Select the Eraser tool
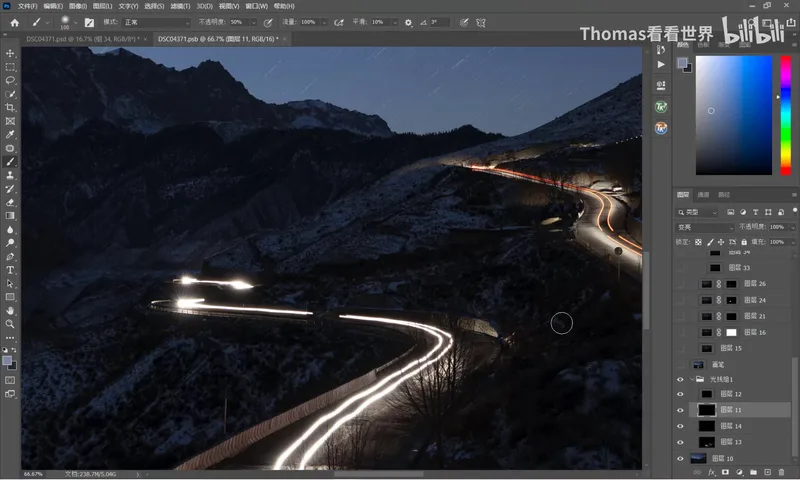The height and width of the screenshot is (480, 800). (x=10, y=202)
